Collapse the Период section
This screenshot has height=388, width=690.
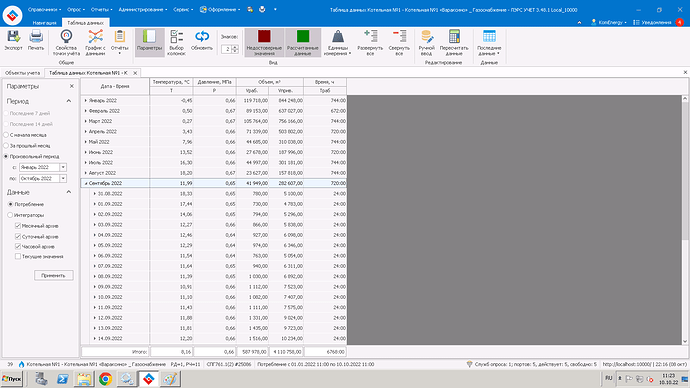pos(69,101)
